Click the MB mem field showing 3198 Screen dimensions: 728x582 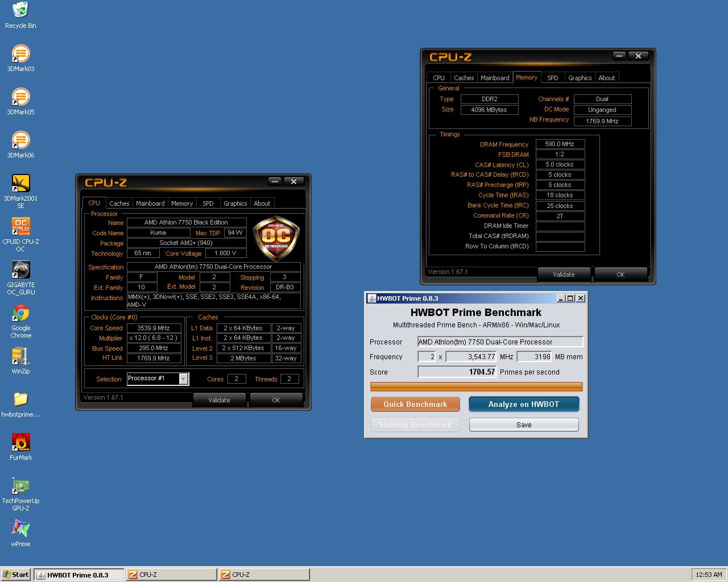pos(534,356)
